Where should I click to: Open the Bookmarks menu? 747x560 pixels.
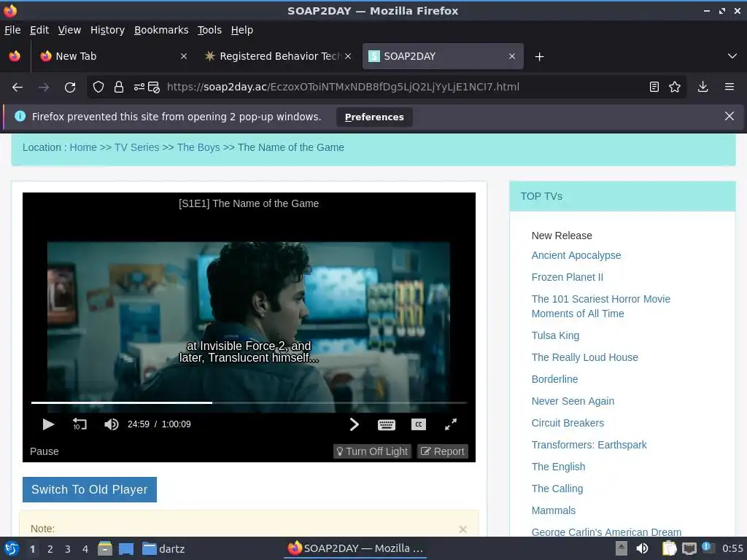[x=161, y=30]
